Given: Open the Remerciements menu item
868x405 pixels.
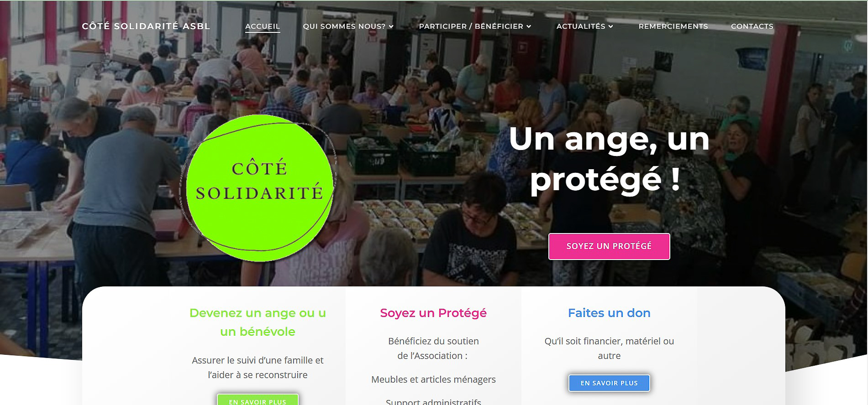Looking at the screenshot, I should [x=673, y=26].
